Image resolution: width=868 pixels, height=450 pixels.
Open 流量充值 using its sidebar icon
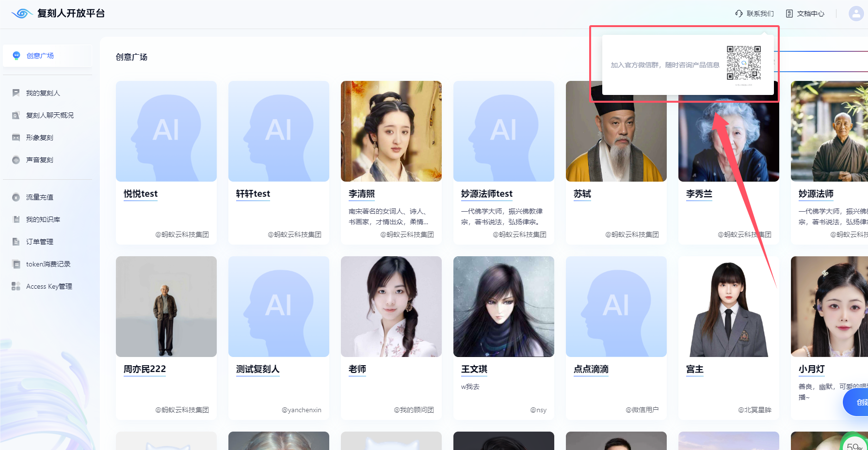click(16, 197)
